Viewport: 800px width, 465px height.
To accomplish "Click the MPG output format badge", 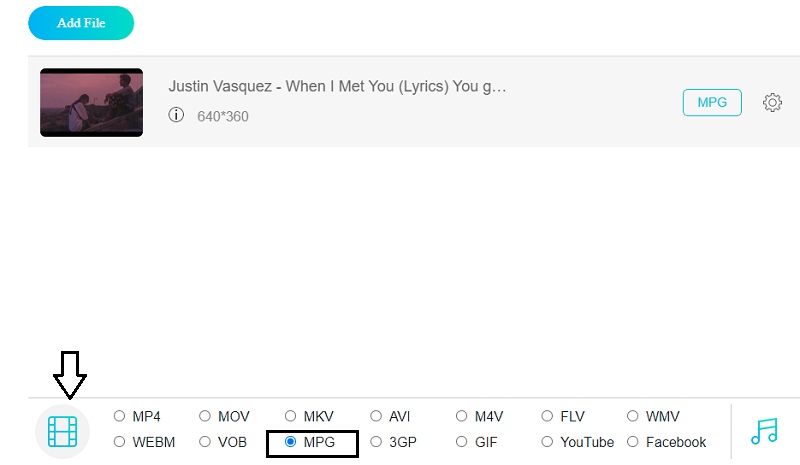I will (x=711, y=102).
